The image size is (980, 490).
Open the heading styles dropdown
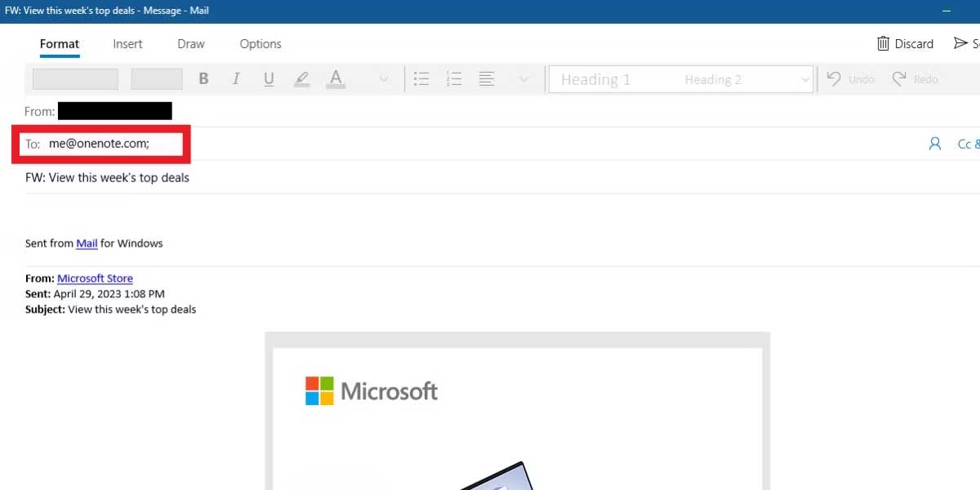coord(805,78)
